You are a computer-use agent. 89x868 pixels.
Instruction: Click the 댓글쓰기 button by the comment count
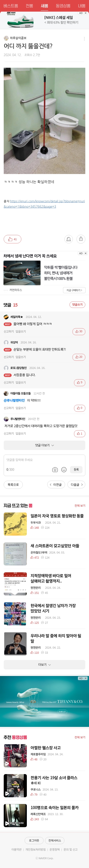click(77, 305)
